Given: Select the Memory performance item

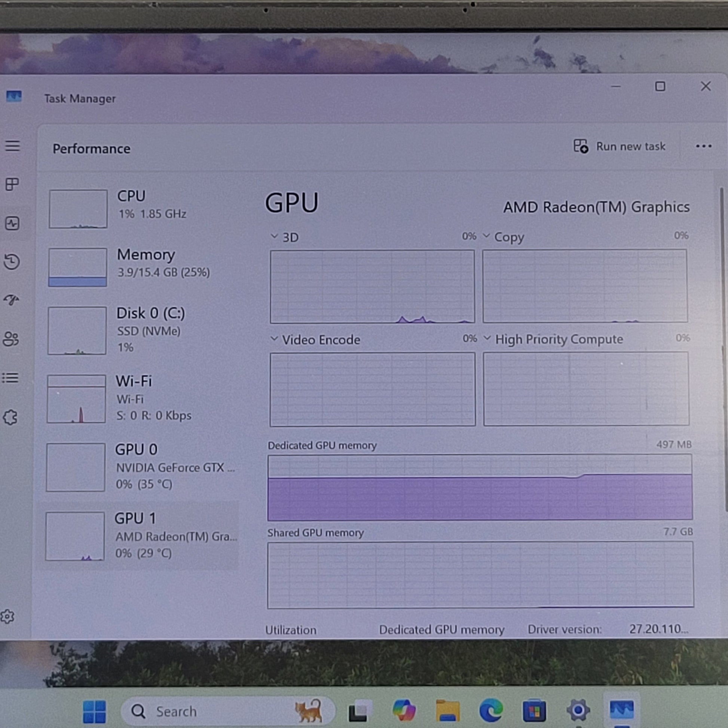Looking at the screenshot, I should click(143, 267).
